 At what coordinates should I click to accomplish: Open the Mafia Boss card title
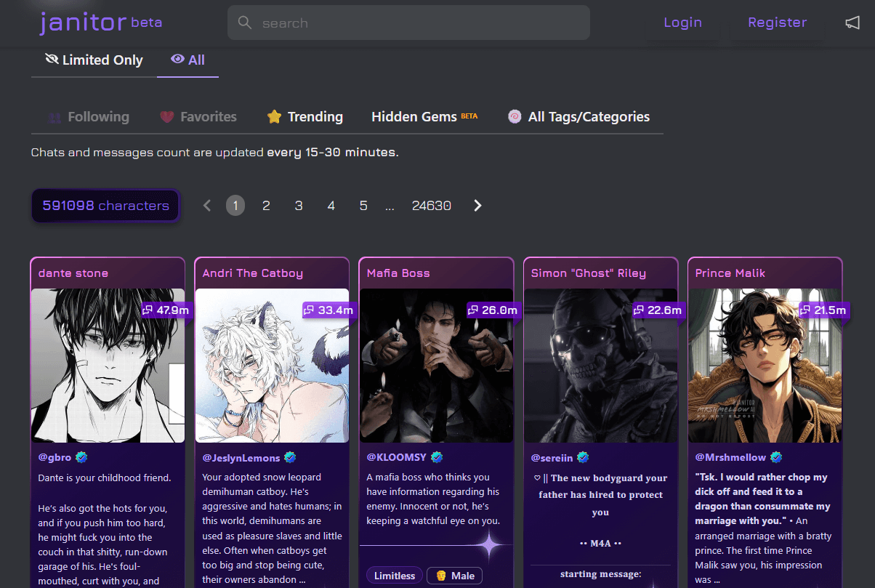[398, 273]
